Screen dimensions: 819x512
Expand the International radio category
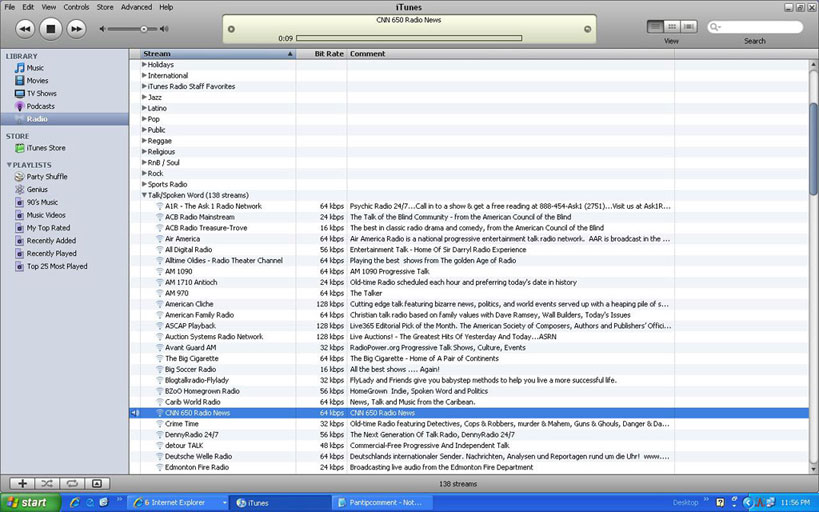point(144,75)
